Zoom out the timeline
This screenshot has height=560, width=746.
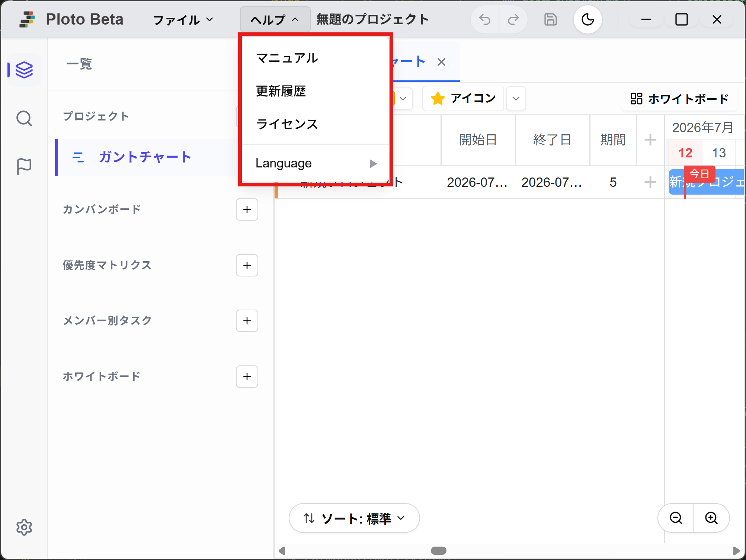676,518
